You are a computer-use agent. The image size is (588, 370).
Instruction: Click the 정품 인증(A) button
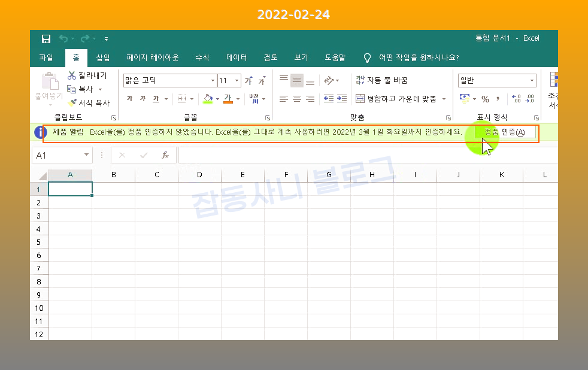coord(505,132)
